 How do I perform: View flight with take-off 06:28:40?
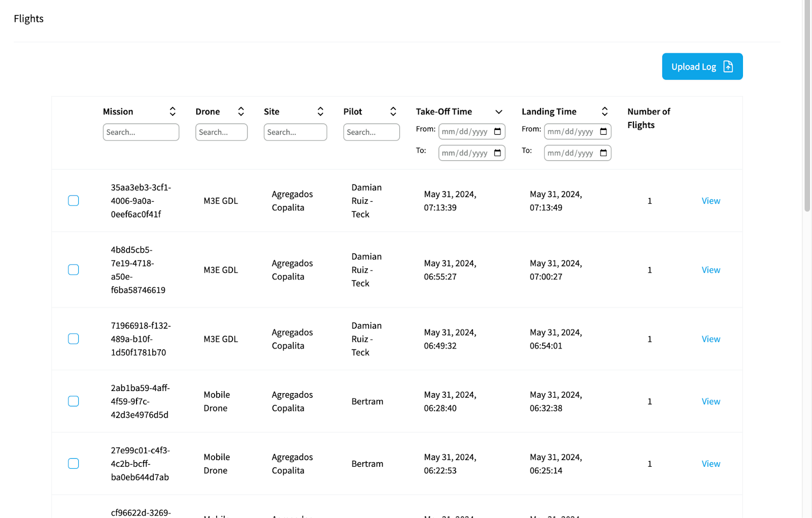click(x=711, y=401)
